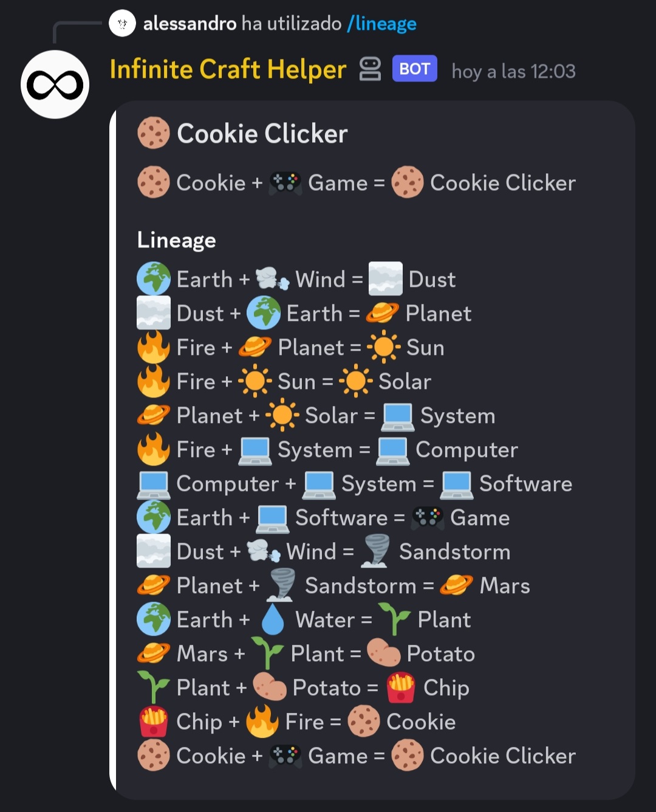Click the ringed planet emoji next to Mars result
This screenshot has width=656, height=812.
coord(456,585)
